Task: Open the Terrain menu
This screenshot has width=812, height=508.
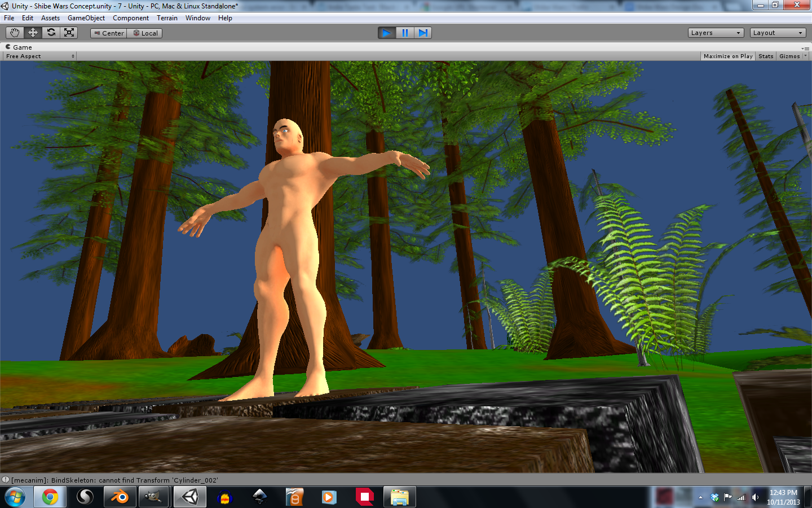Action: click(x=167, y=18)
